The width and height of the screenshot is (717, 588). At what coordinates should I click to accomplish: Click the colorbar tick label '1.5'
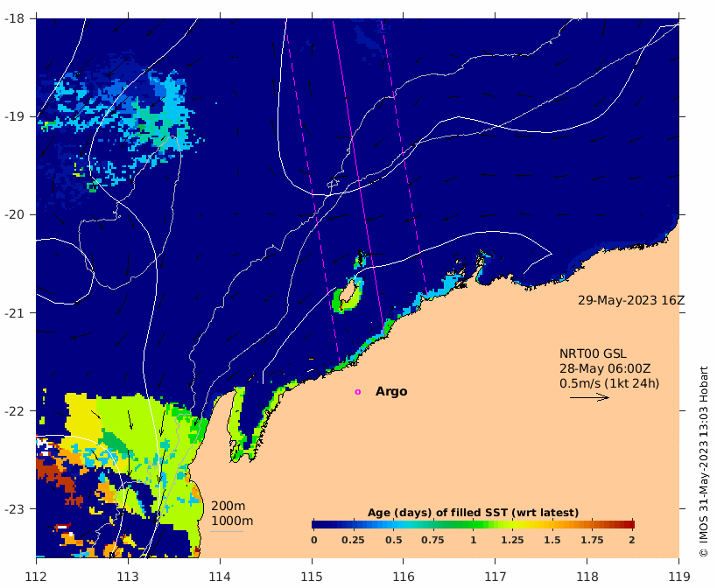[552, 540]
